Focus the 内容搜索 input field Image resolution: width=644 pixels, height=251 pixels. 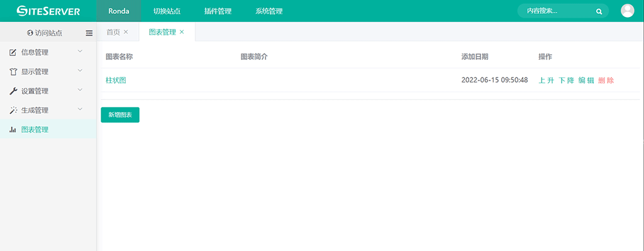click(x=559, y=11)
